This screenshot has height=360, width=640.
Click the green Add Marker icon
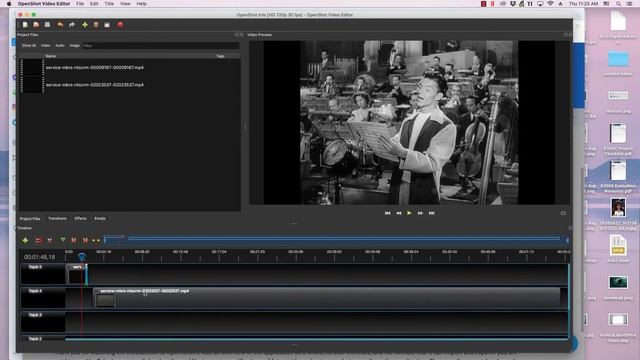point(62,240)
